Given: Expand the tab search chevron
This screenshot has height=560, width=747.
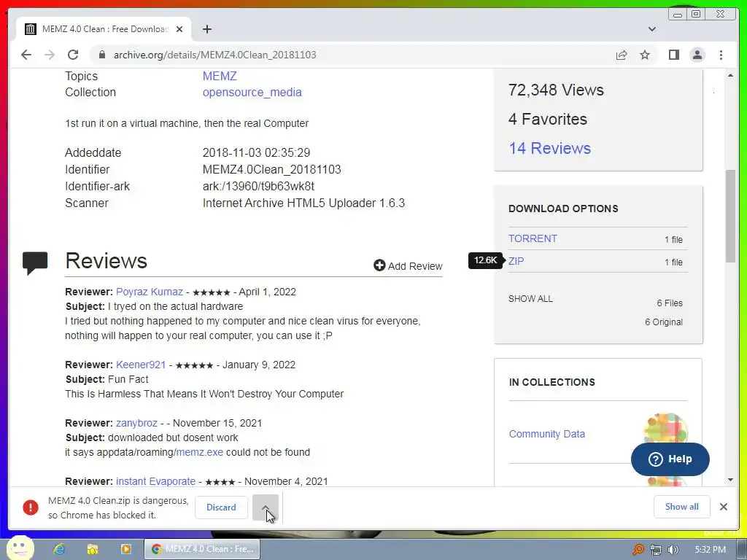Looking at the screenshot, I should [652, 29].
